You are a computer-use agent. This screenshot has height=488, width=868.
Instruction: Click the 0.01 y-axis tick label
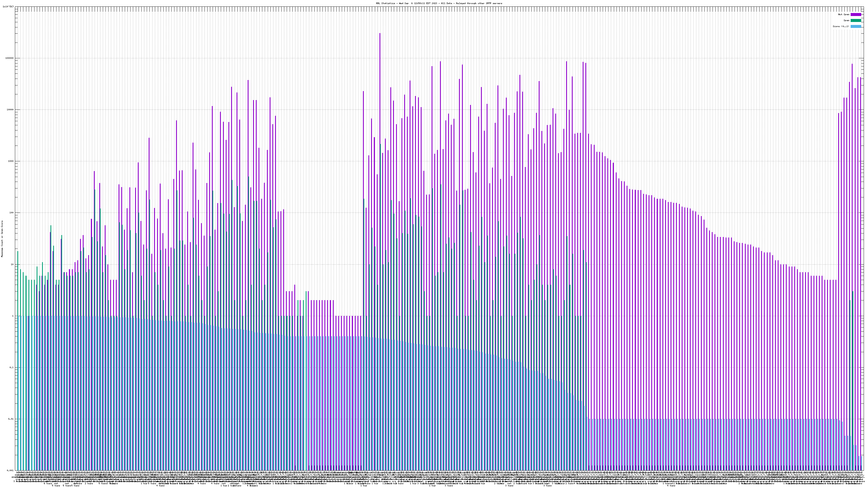coord(11,419)
